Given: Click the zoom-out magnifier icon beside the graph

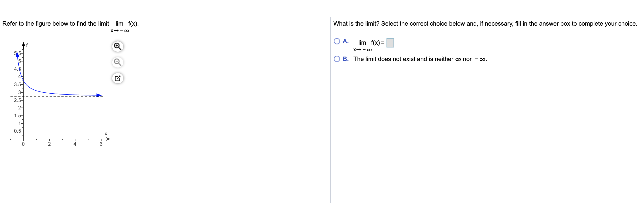Looking at the screenshot, I should click(x=118, y=62).
